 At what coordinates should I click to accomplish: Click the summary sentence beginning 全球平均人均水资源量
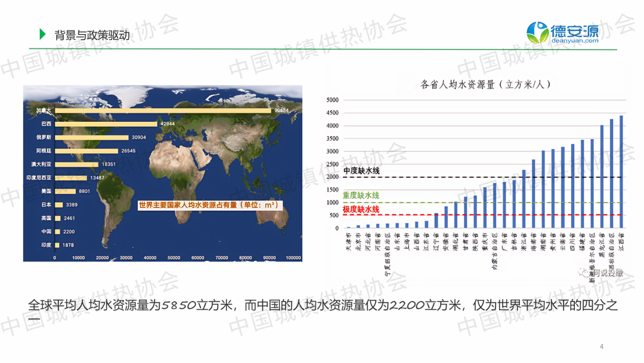point(322,306)
